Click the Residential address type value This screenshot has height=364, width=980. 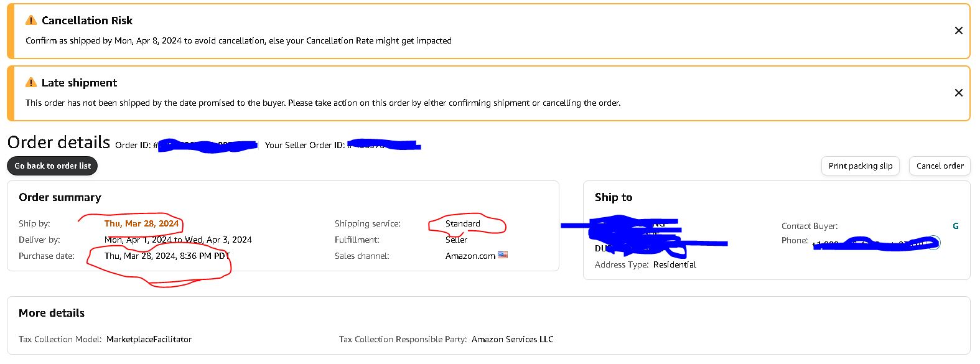(x=674, y=264)
